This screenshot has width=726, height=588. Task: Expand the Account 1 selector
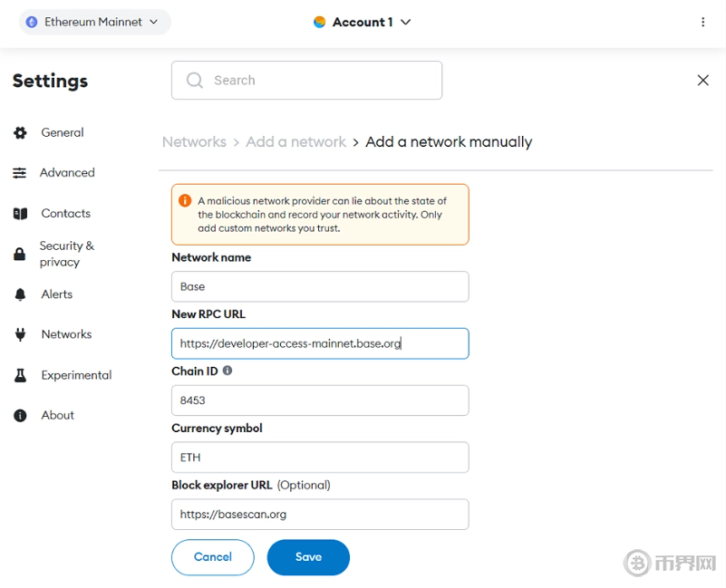[363, 22]
